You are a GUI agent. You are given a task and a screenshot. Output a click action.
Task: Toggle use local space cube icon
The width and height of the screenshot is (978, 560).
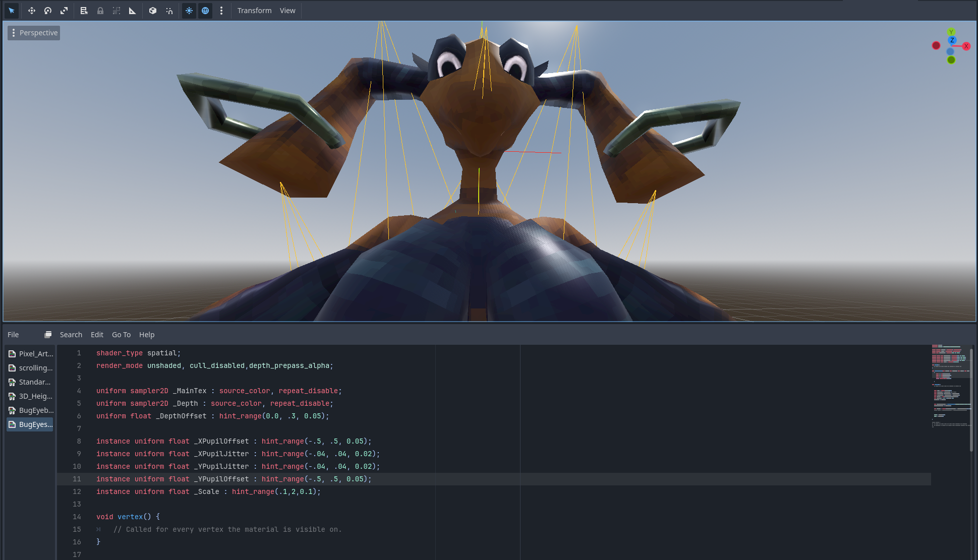(x=153, y=11)
